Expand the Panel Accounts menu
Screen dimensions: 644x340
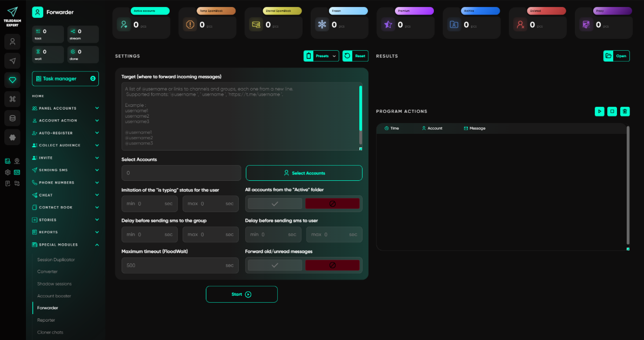[x=65, y=108]
